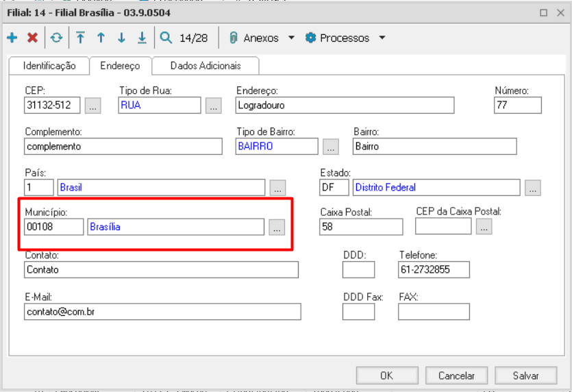Switch to the Identificação tab
Image resolution: width=572 pixels, height=392 pixels.
coord(49,66)
